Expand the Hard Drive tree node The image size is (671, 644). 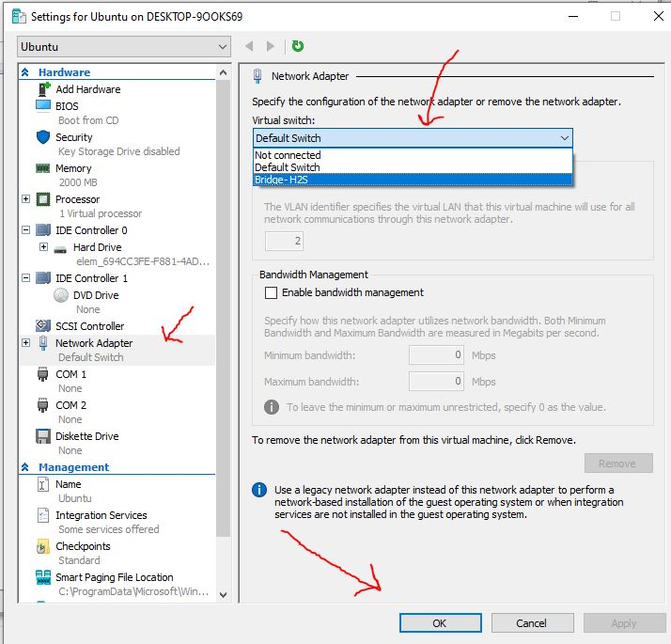coord(43,247)
